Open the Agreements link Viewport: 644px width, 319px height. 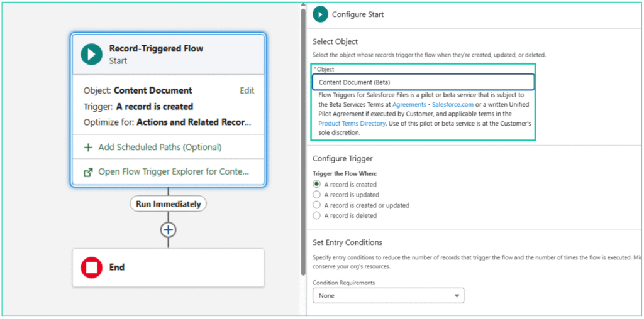(x=409, y=104)
